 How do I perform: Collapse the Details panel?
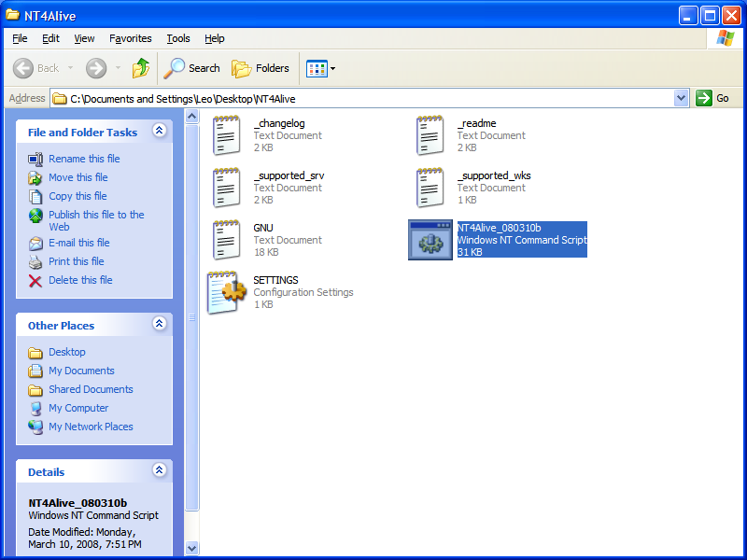coord(159,470)
